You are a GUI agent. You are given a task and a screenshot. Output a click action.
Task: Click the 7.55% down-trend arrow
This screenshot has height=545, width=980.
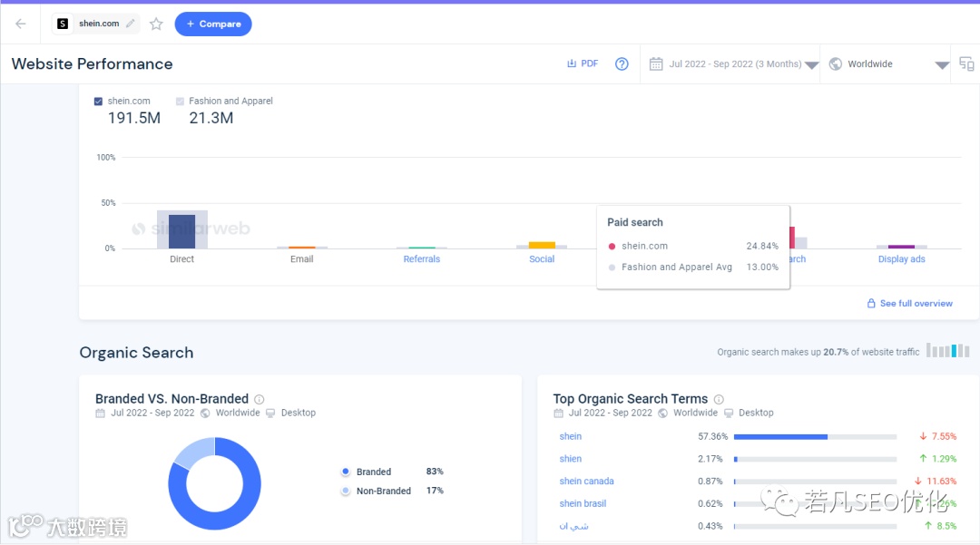point(923,436)
